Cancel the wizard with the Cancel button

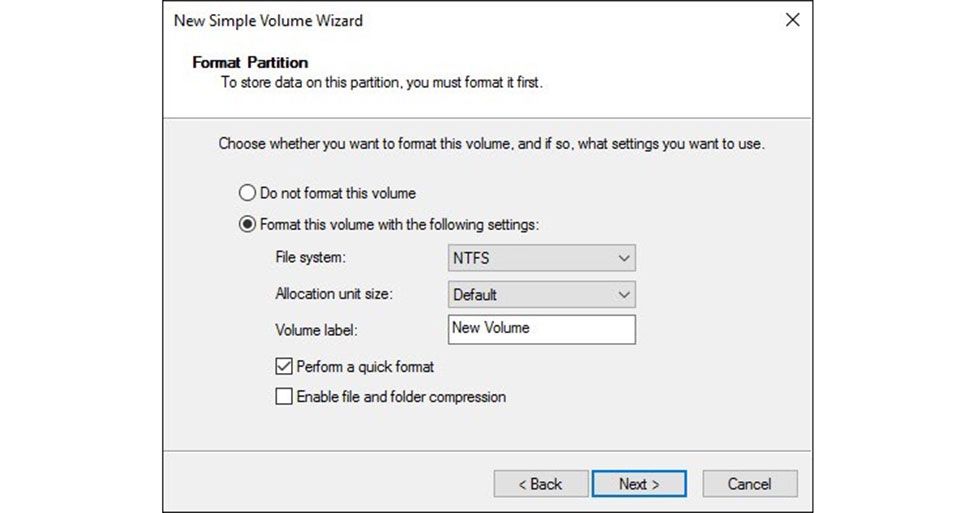click(x=749, y=484)
